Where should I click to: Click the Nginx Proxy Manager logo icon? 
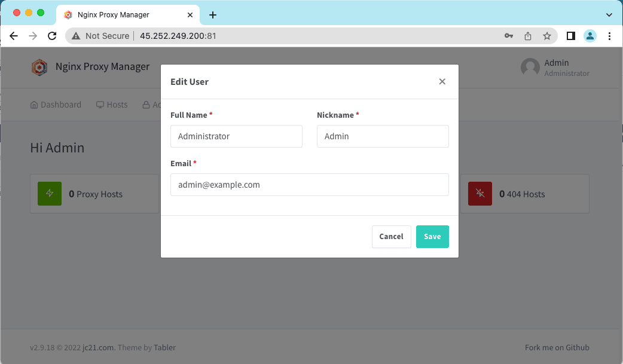click(x=39, y=67)
